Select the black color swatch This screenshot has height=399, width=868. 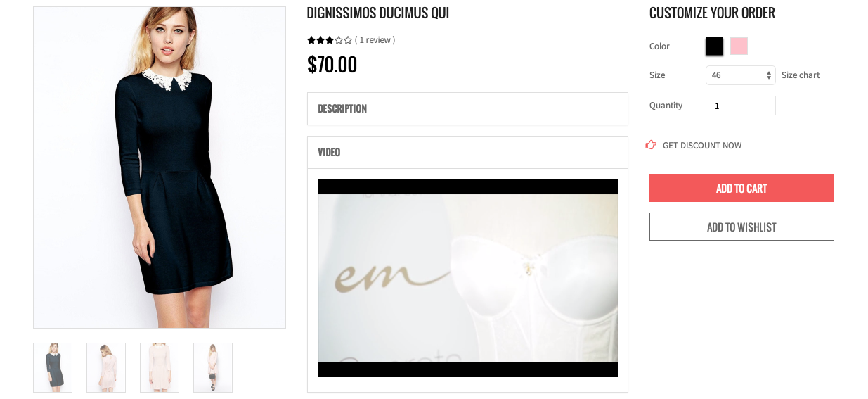pos(714,46)
